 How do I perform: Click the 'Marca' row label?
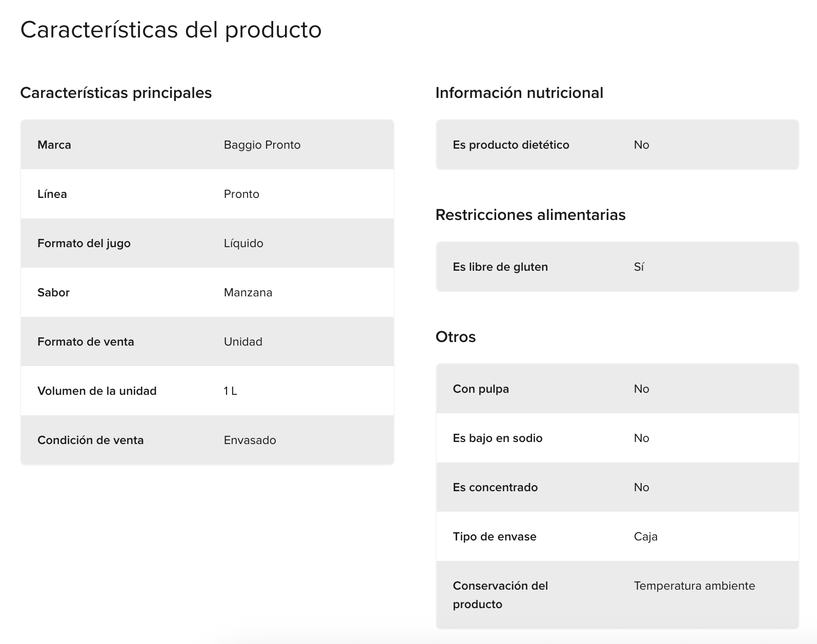point(54,145)
